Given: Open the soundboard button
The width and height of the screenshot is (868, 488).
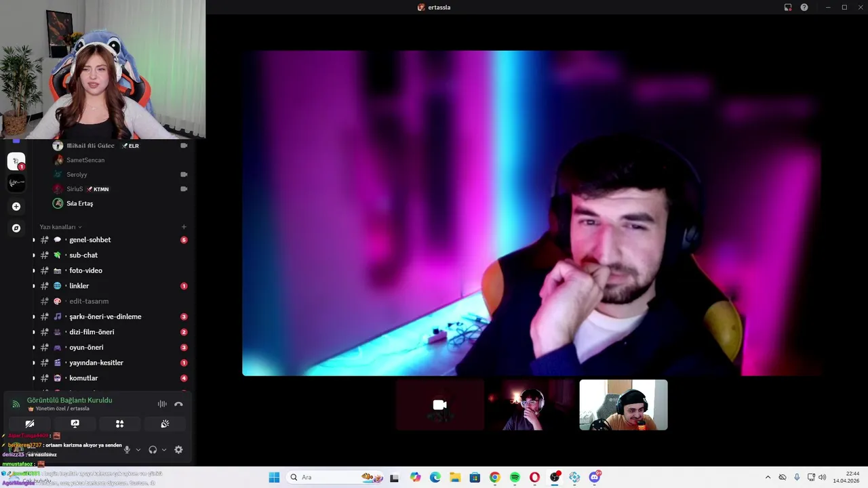Looking at the screenshot, I should (165, 424).
